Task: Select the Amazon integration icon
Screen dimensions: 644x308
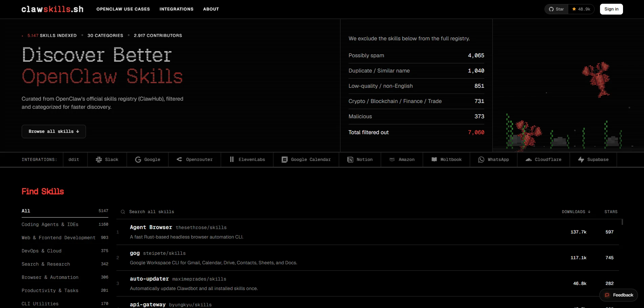Action: (392, 160)
